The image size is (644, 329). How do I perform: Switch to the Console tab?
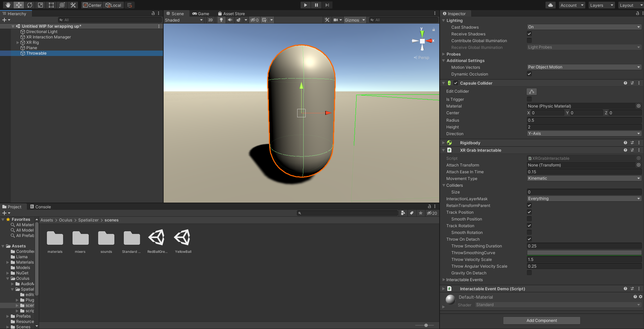(x=40, y=207)
